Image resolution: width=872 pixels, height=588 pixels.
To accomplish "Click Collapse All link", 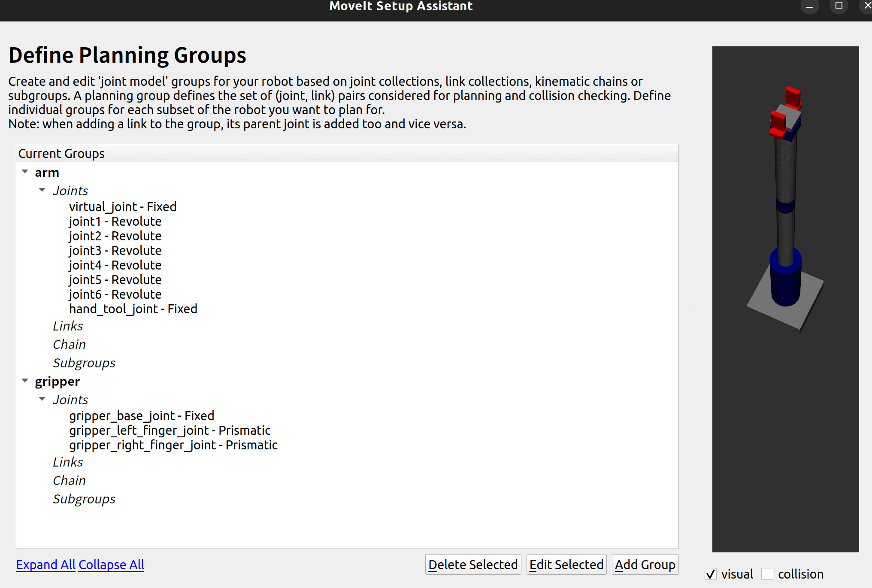I will coord(112,564).
